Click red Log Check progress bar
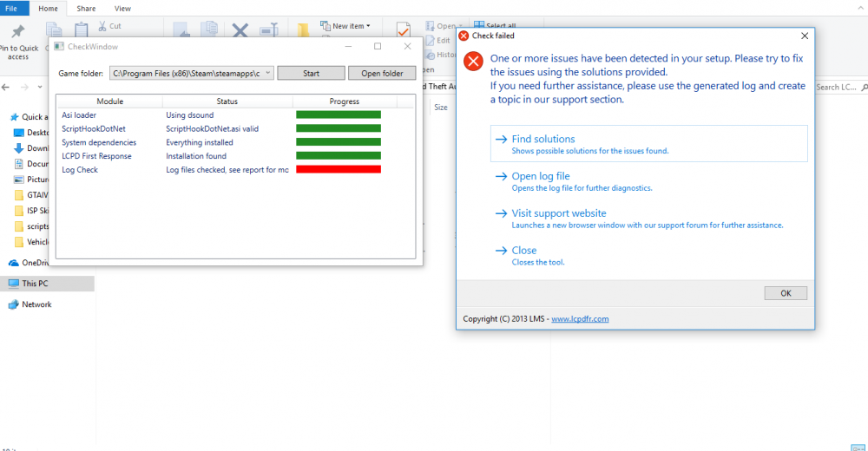Image resolution: width=868 pixels, height=451 pixels. tap(339, 169)
